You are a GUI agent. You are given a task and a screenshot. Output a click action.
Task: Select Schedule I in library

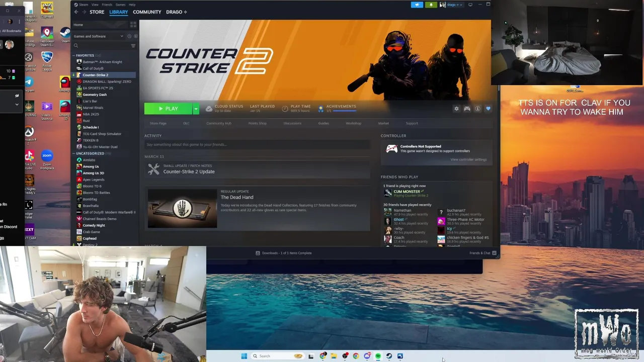coord(91,127)
